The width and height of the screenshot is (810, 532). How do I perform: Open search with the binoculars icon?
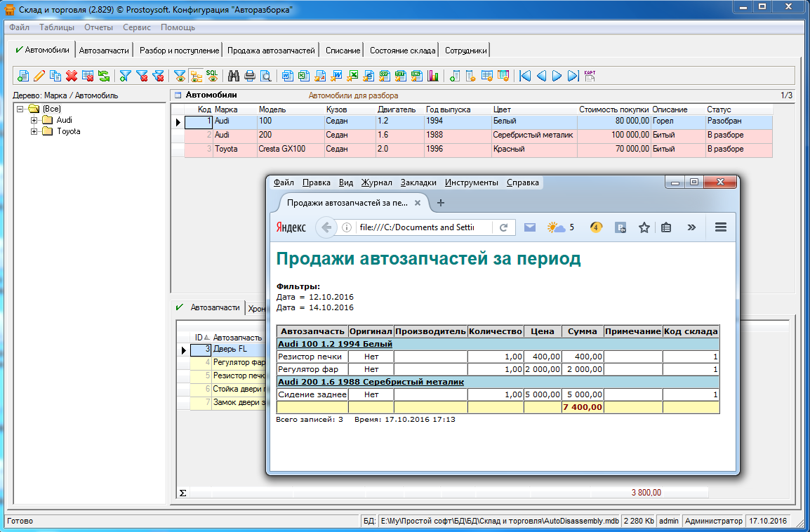click(x=234, y=76)
